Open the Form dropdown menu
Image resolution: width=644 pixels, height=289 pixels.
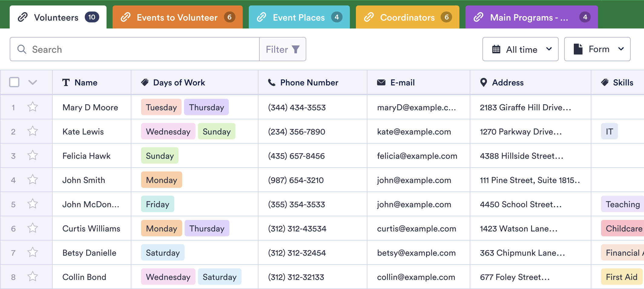(x=597, y=49)
